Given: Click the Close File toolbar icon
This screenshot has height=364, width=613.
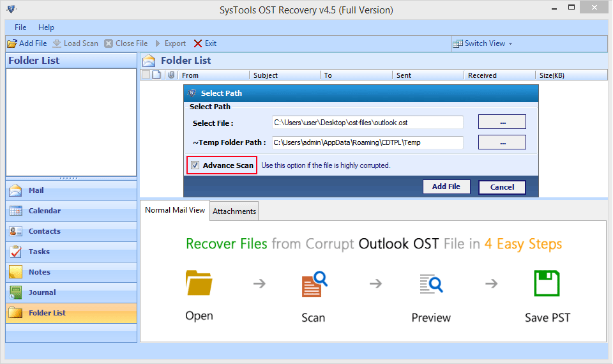Looking at the screenshot, I should click(109, 43).
